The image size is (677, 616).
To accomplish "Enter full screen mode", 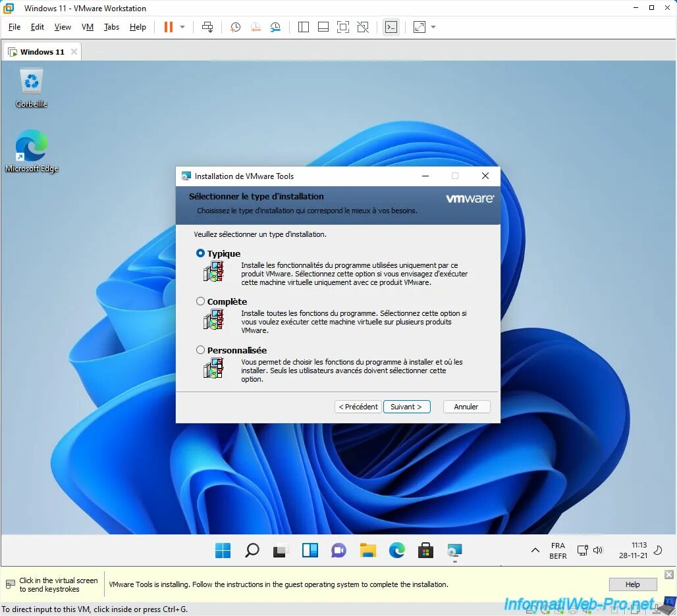I will point(343,27).
